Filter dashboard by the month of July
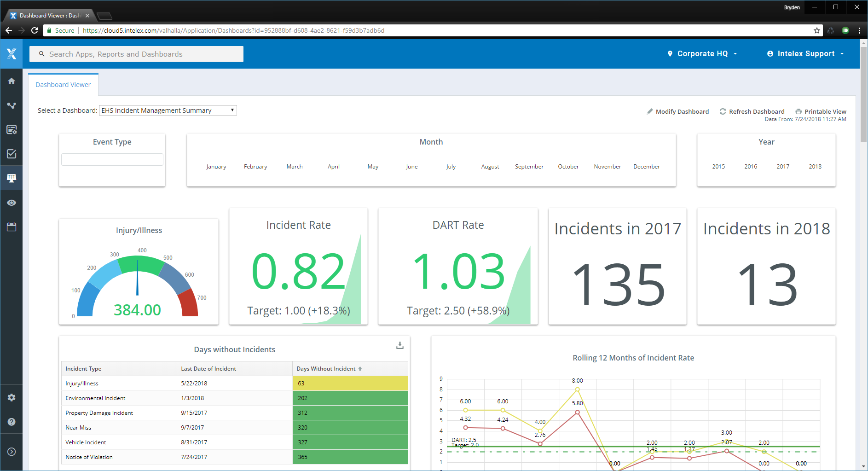This screenshot has height=471, width=868. [x=451, y=166]
